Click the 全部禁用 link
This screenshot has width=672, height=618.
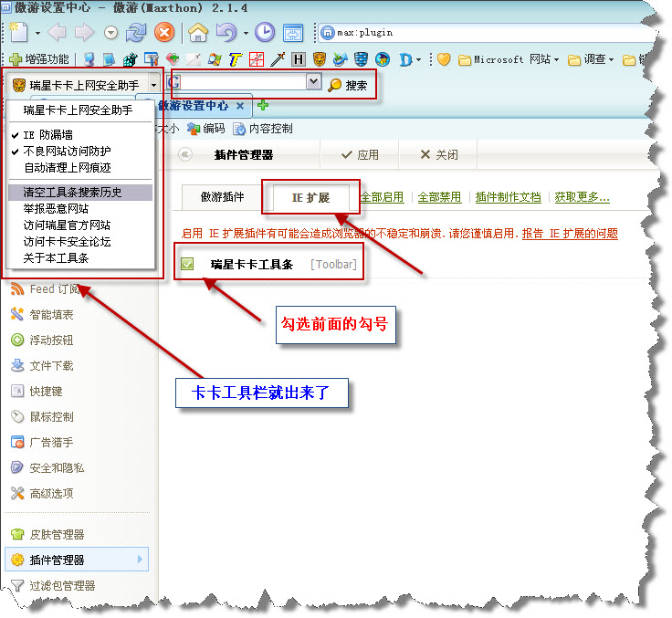click(x=440, y=197)
